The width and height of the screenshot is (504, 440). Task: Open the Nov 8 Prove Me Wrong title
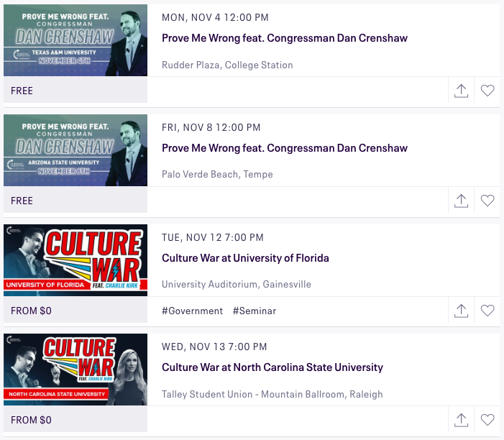coord(285,148)
